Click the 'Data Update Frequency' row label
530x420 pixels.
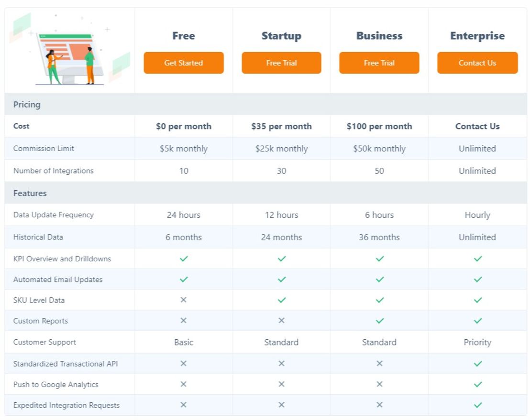[54, 215]
